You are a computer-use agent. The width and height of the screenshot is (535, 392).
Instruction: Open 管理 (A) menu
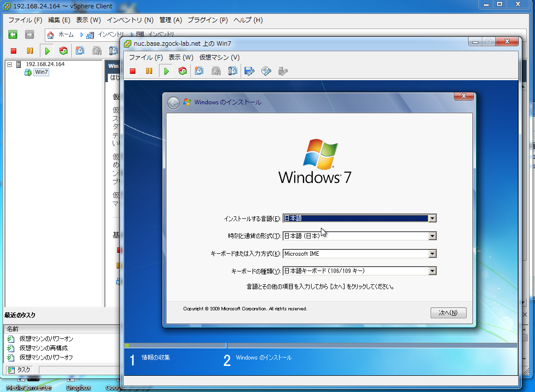(x=171, y=20)
